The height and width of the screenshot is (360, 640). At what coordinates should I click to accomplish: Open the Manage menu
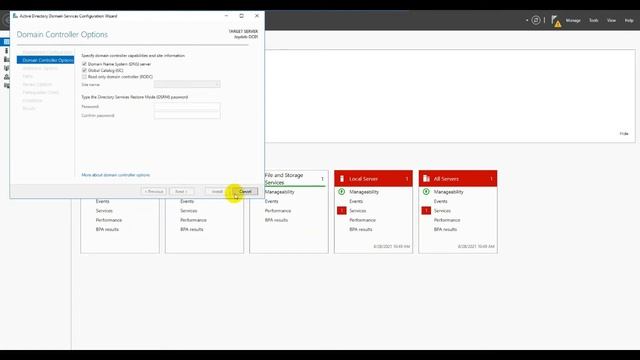(573, 20)
